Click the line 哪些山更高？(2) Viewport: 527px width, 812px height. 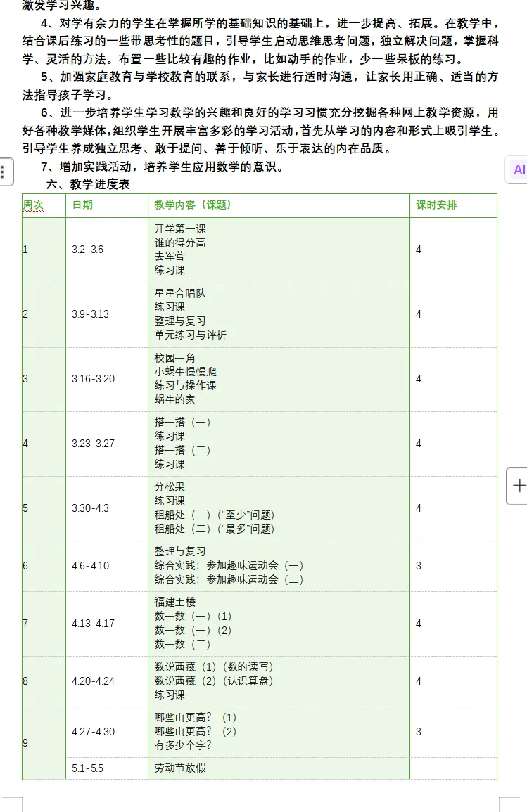(196, 732)
